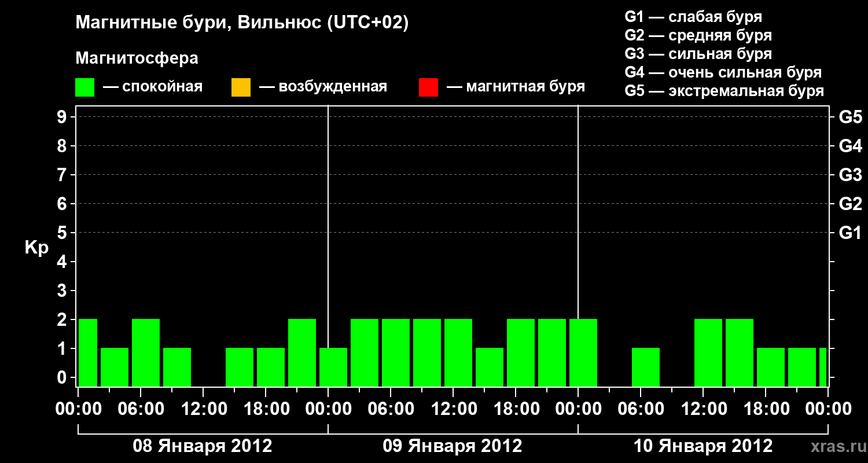Click the final 00:00 label ending 10 Января
Viewport: 868px width, 463px height.
(x=828, y=409)
